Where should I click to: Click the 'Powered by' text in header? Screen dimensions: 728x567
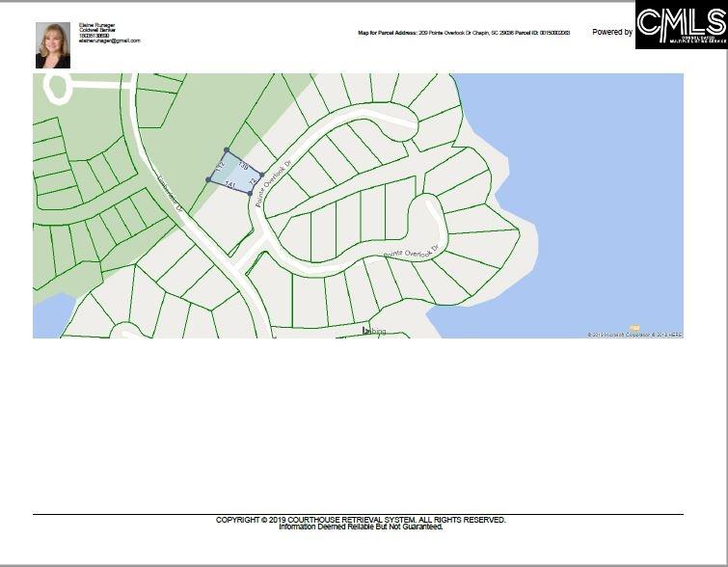point(612,32)
